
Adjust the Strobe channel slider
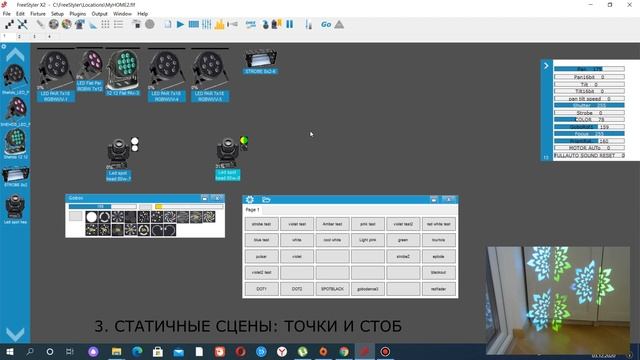click(x=589, y=113)
